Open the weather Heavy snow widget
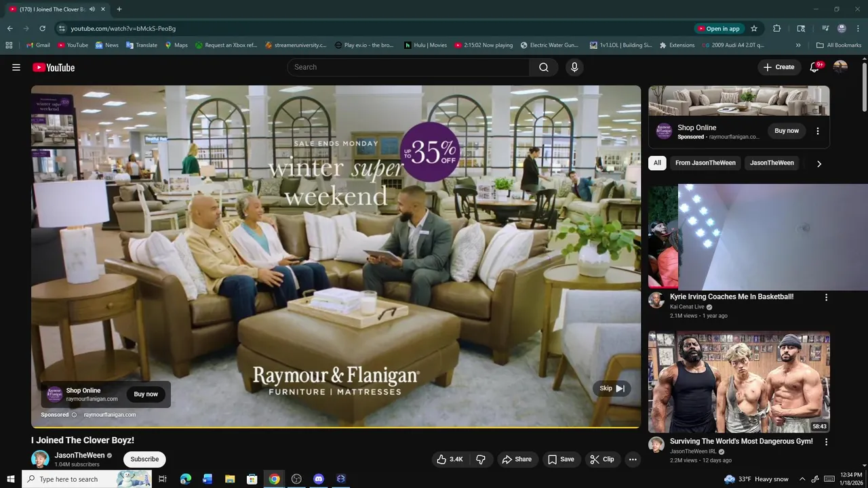The image size is (868, 488). pos(756,479)
